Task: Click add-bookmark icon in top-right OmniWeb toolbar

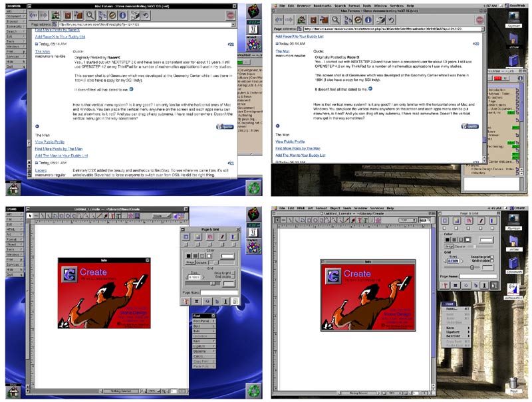Action: tap(325, 20)
